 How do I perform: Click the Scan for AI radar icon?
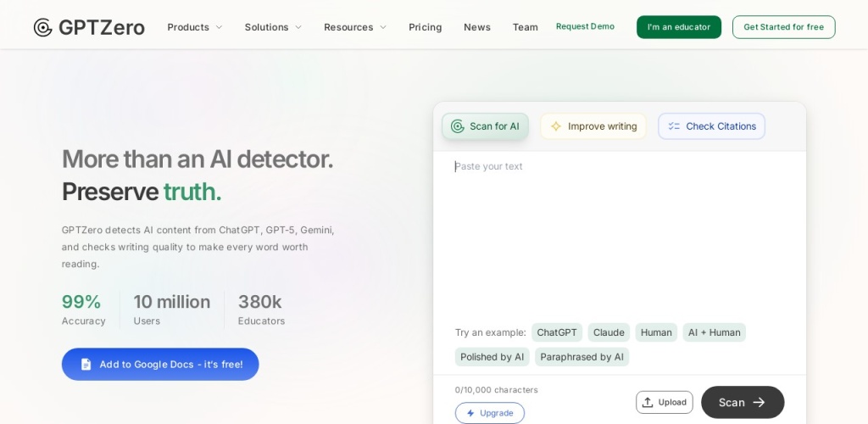[458, 126]
